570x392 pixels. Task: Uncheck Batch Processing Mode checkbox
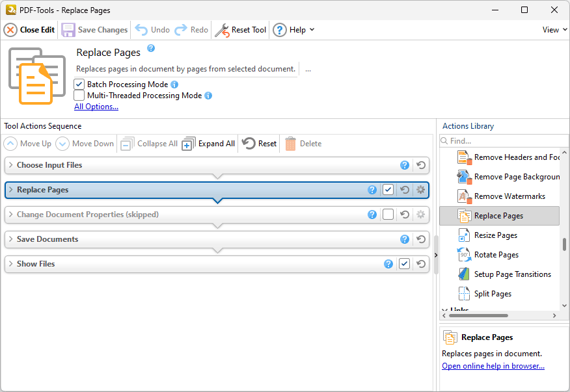pyautogui.click(x=79, y=85)
